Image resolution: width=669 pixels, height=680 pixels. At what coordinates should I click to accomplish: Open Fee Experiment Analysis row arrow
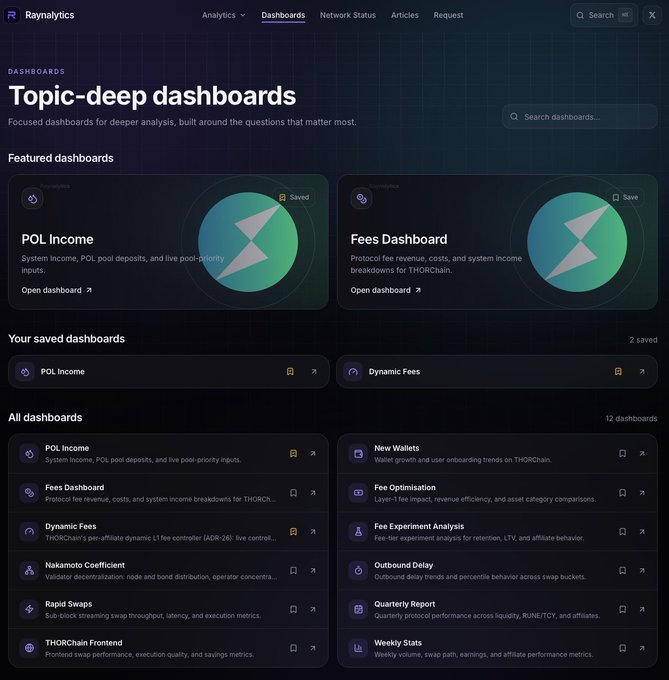[x=642, y=532]
